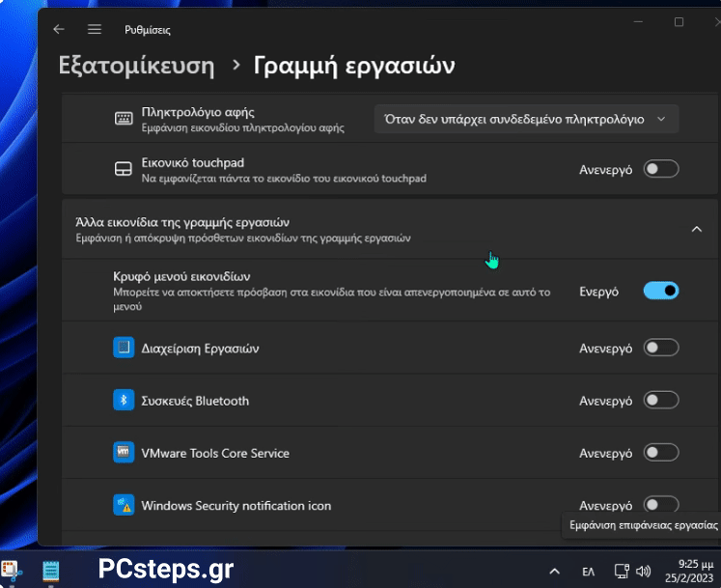Toggle VMware Tools Core Service switch on
The image size is (721, 588).
tap(661, 453)
